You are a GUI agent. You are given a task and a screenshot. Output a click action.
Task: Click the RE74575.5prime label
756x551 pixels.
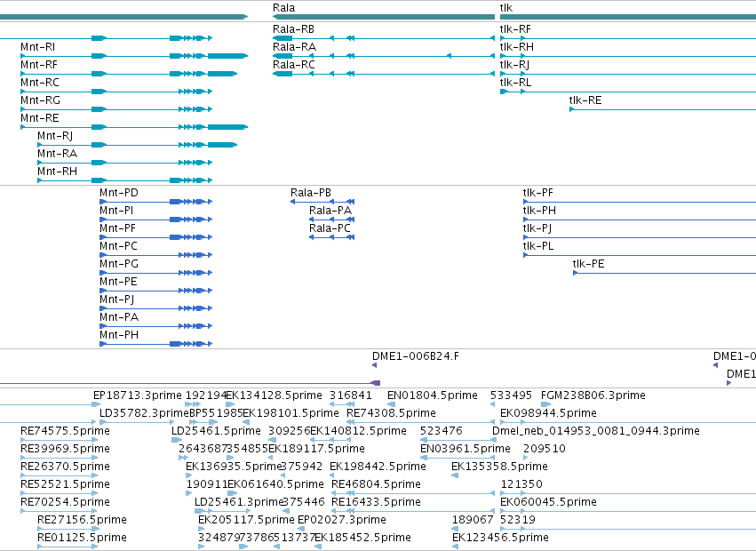click(65, 432)
